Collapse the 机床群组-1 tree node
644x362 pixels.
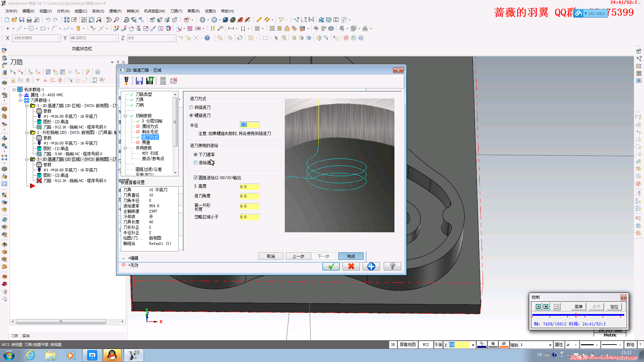point(14,90)
